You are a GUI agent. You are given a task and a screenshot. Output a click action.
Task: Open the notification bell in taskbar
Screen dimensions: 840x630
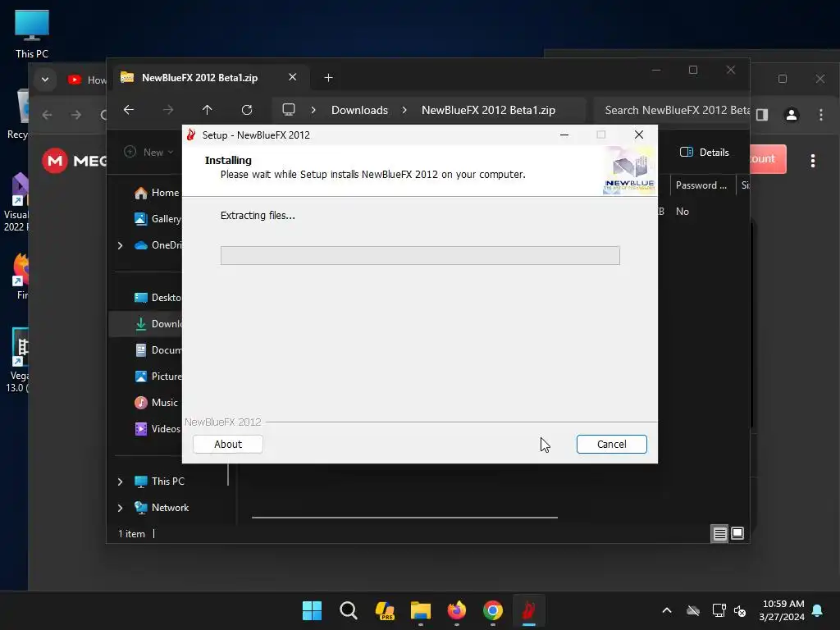coord(817,610)
